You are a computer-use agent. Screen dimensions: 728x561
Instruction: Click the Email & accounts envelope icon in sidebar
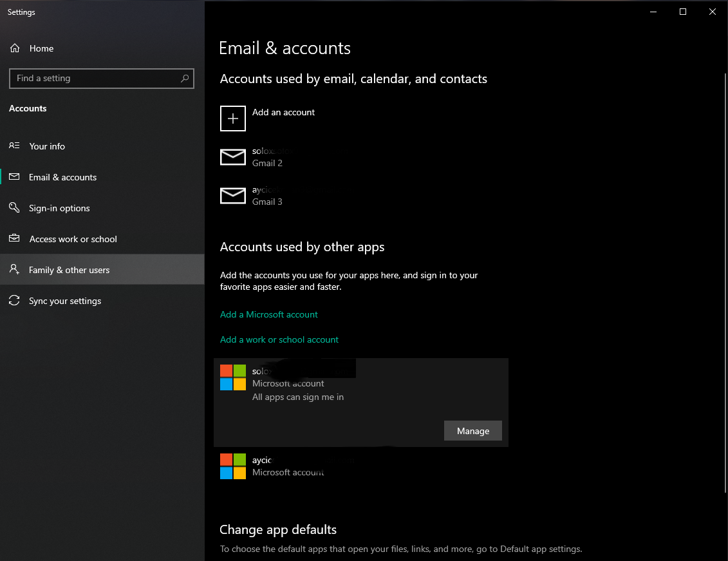(14, 176)
